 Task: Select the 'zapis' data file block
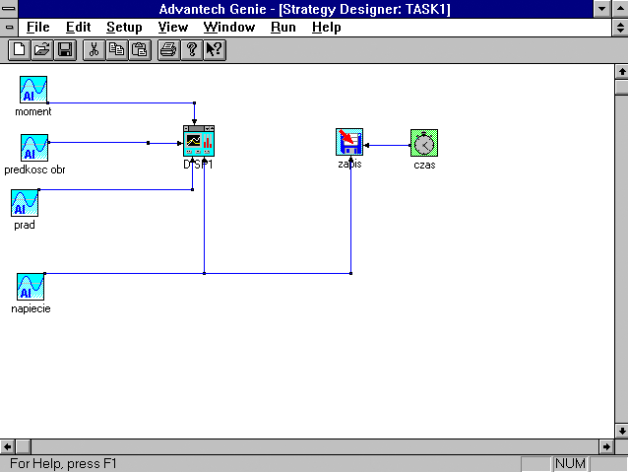pos(349,143)
